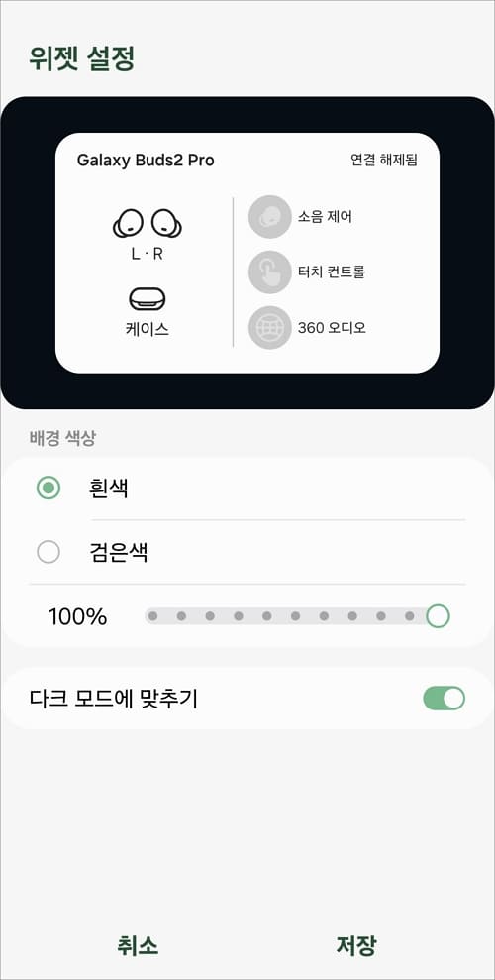This screenshot has width=495, height=980.
Task: Click the right earbud icon
Action: (x=166, y=223)
